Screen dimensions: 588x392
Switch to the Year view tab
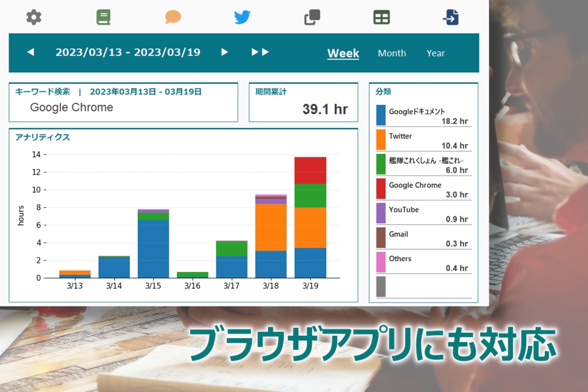coord(435,53)
